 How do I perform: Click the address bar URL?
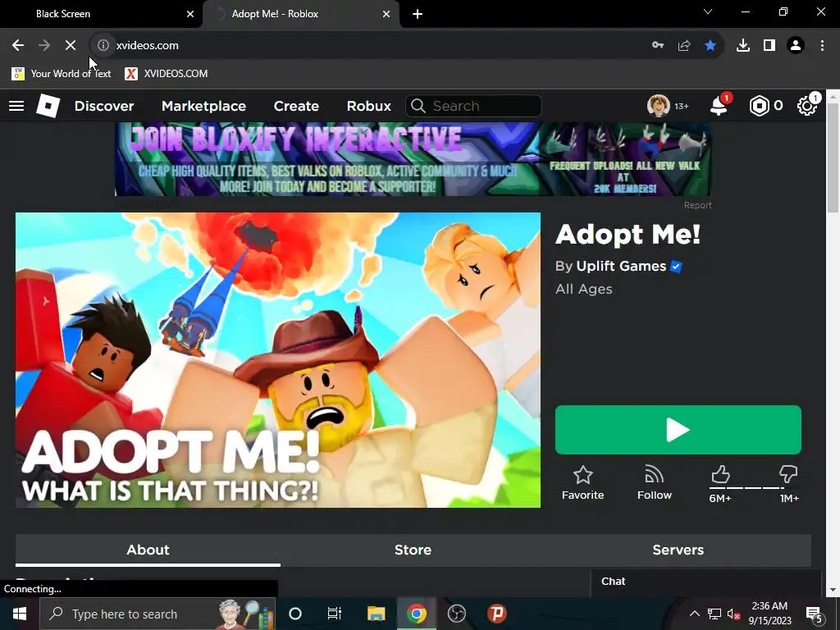pos(148,46)
